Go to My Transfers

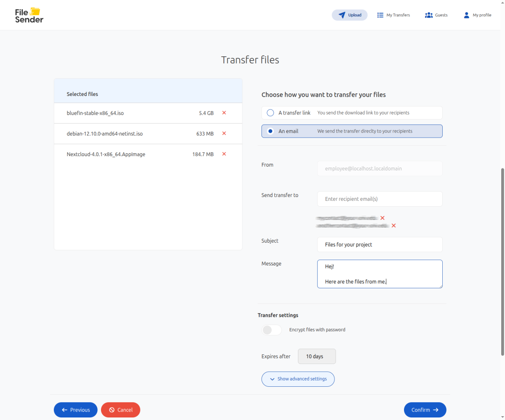point(393,15)
